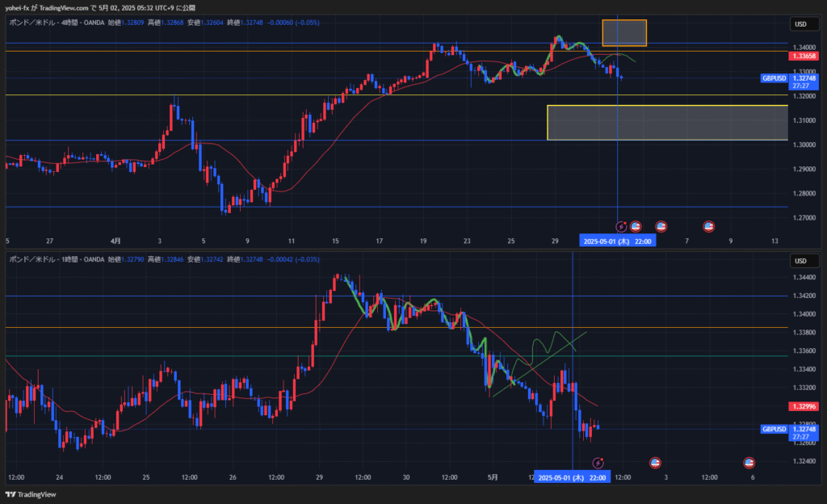The image size is (827, 504).
Task: Open the left US flag event in the 1-hour chart
Action: [x=655, y=463]
